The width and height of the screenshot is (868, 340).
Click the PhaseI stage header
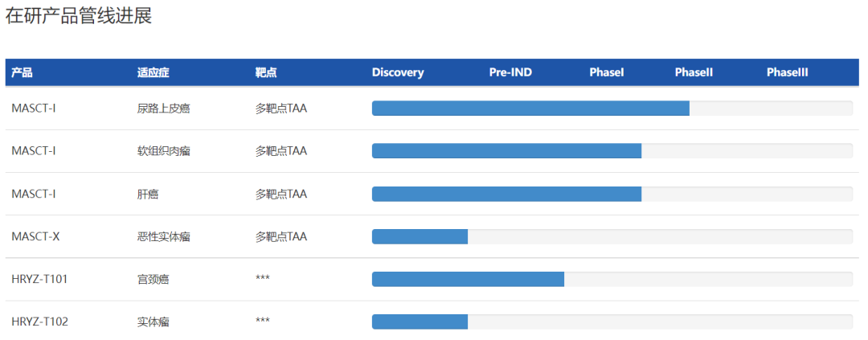coord(607,72)
